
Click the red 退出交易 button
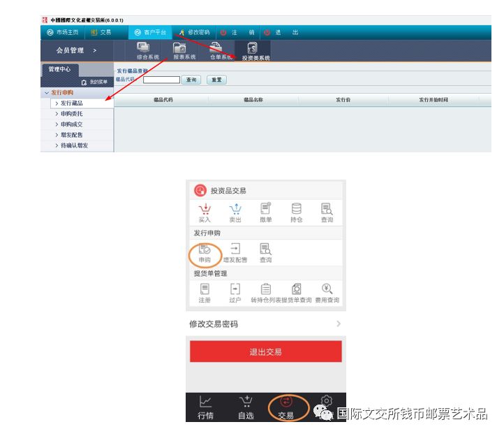pos(266,351)
